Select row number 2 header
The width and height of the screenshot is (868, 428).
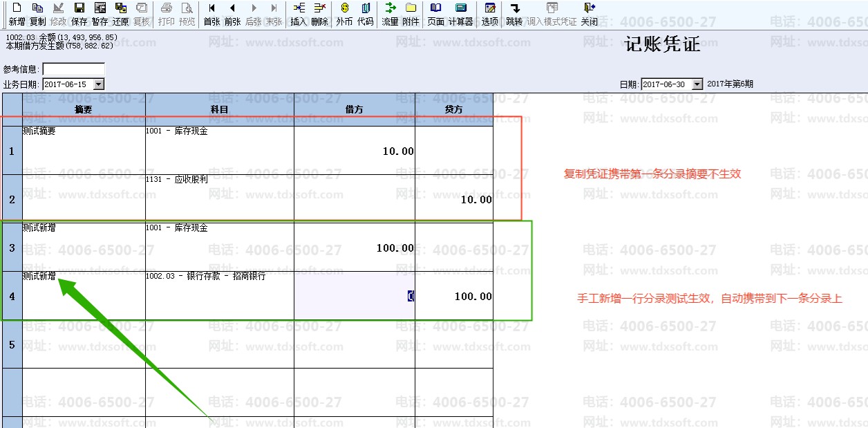(12, 199)
